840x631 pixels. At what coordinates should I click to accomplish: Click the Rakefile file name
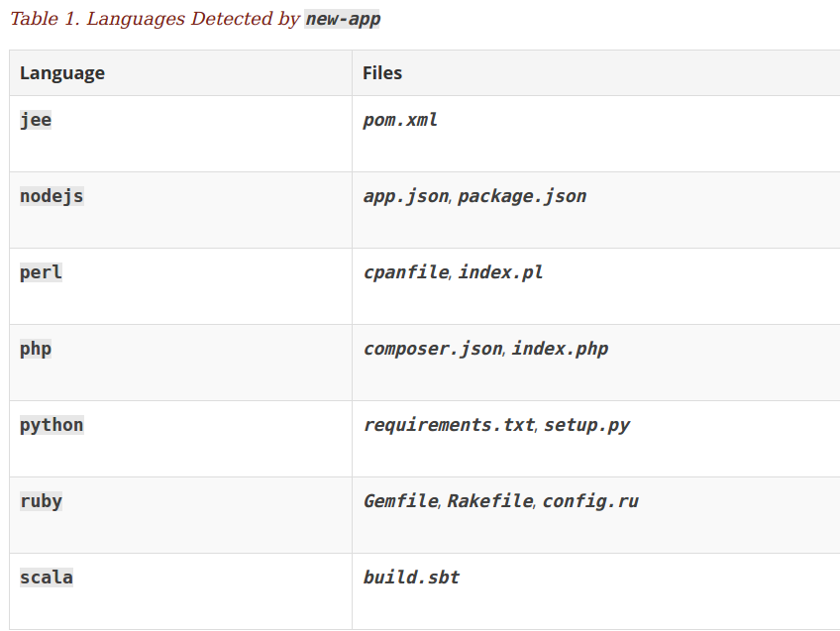coord(489,501)
